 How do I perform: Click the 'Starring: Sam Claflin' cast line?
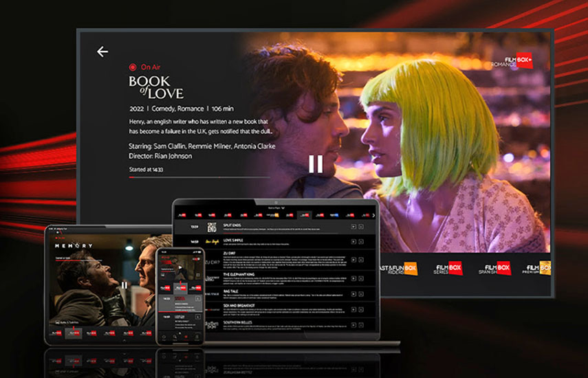202,146
